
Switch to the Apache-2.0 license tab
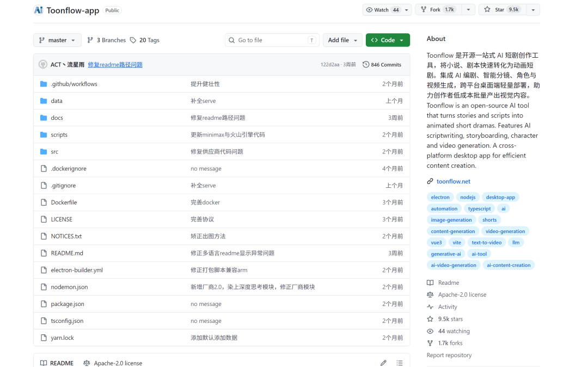click(x=113, y=363)
